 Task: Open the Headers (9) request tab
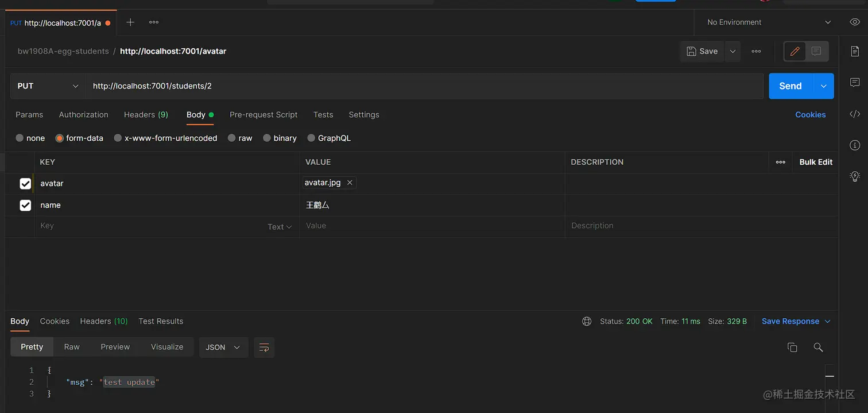tap(146, 115)
